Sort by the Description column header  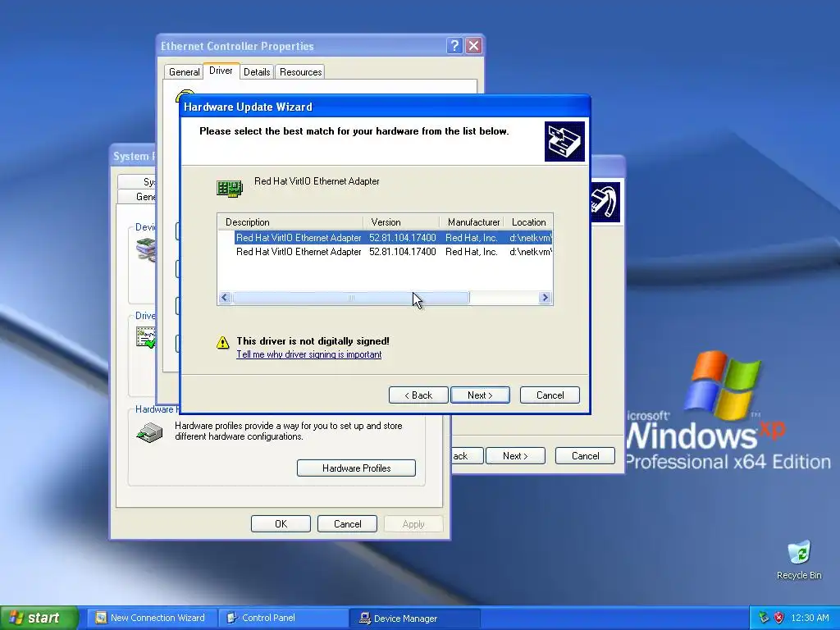[291, 222]
